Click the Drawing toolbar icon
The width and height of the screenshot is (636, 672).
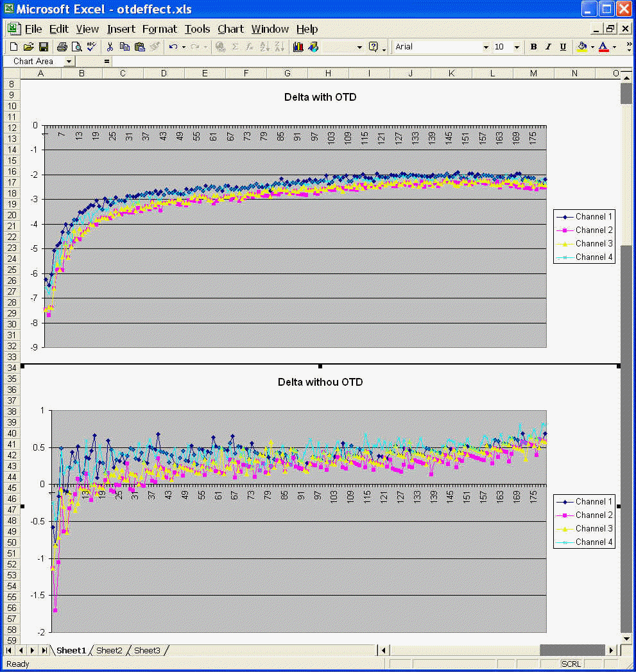tap(313, 47)
